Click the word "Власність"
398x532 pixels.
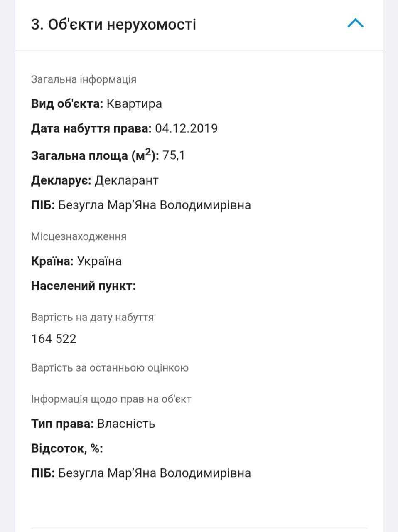coord(126,424)
